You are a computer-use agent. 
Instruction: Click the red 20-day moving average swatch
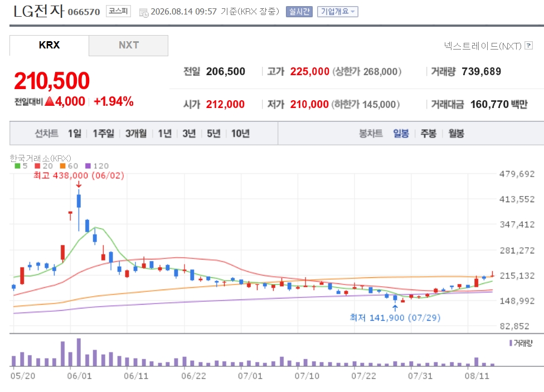37,166
